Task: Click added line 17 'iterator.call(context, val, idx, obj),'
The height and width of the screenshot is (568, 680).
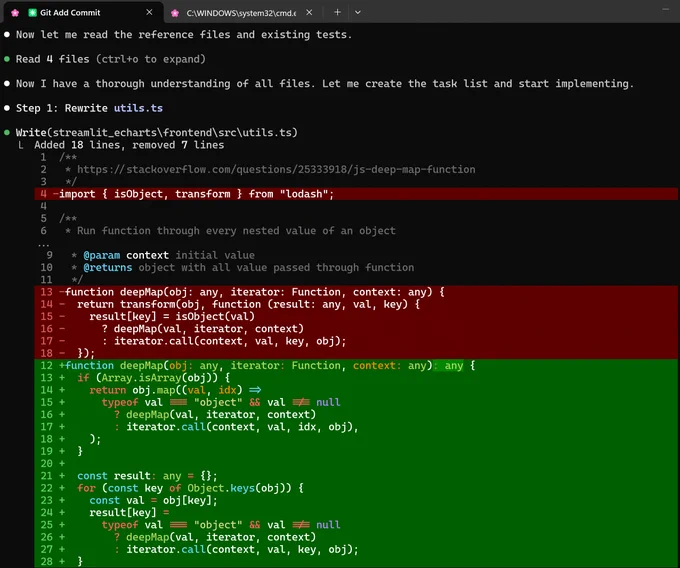Action: (356, 427)
